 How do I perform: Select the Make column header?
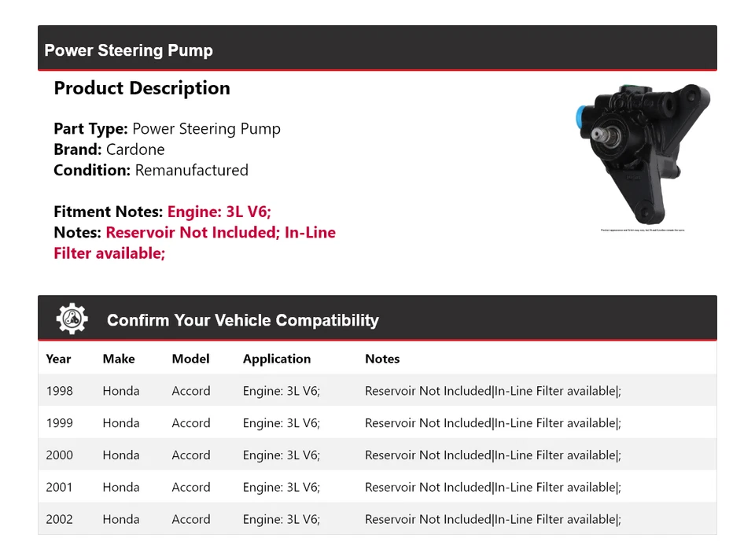point(119,359)
